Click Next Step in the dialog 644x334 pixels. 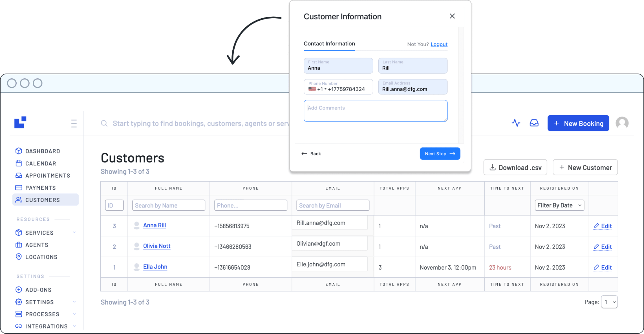click(x=440, y=153)
